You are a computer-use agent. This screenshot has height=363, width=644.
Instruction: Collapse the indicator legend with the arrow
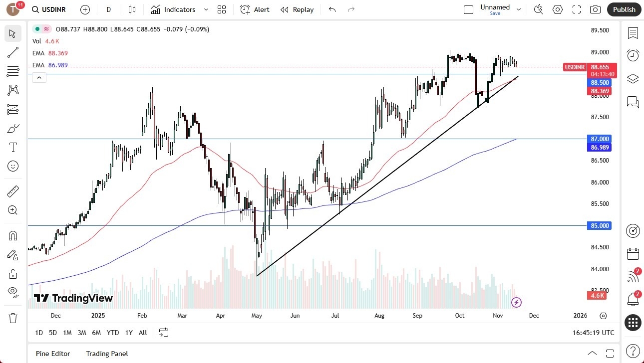pos(39,77)
